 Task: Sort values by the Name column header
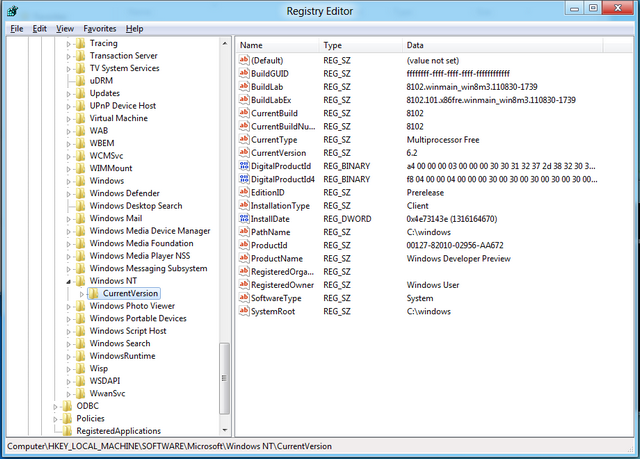(278, 45)
